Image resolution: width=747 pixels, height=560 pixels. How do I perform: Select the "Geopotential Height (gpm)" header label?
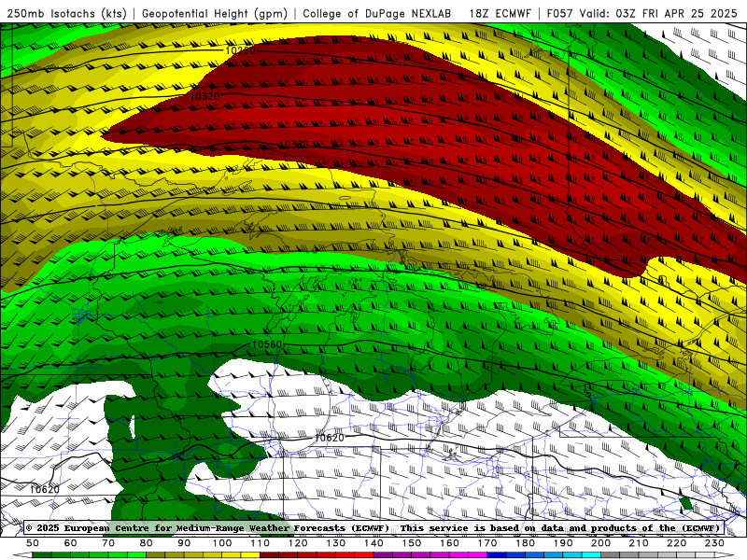point(215,13)
